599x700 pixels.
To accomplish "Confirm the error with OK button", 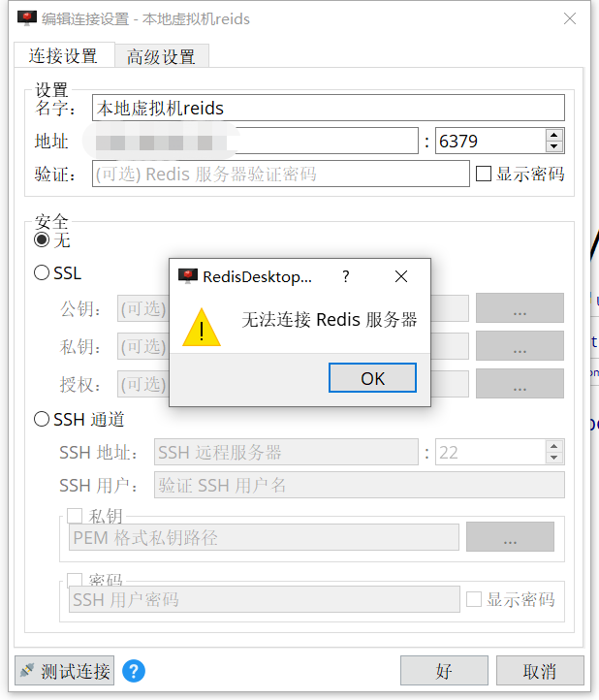I will click(x=373, y=378).
